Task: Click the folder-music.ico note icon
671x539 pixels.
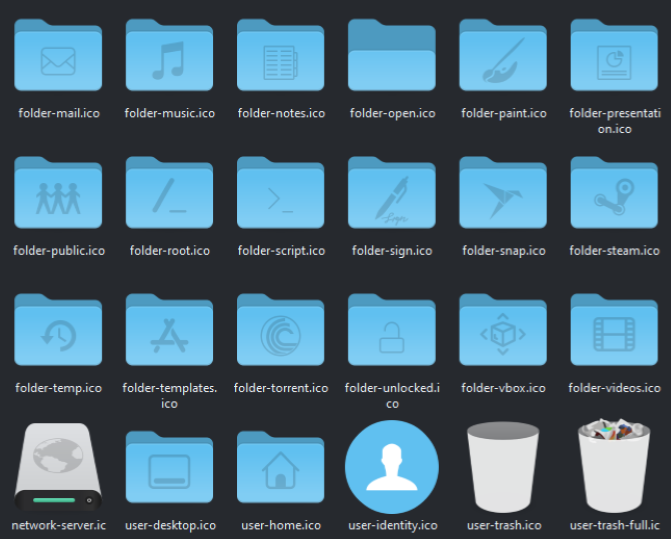Action: (169, 58)
